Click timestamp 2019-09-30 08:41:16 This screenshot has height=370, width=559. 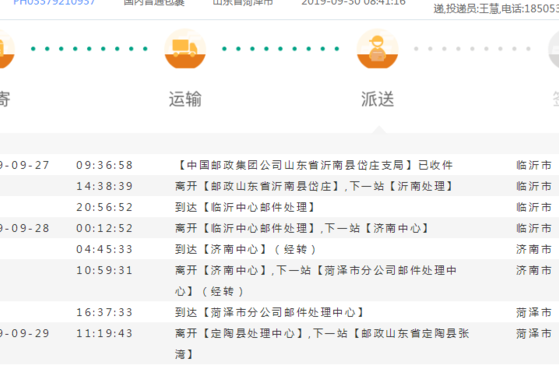(x=354, y=2)
